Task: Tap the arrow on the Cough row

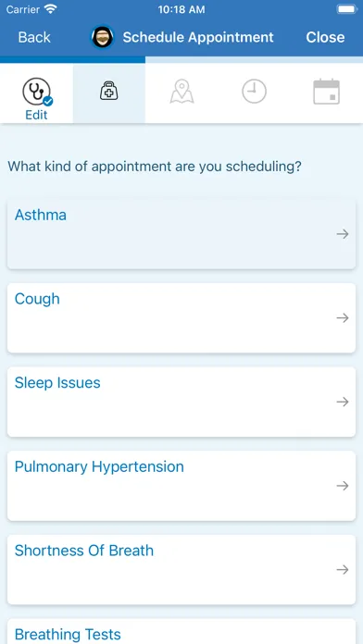Action: click(343, 318)
